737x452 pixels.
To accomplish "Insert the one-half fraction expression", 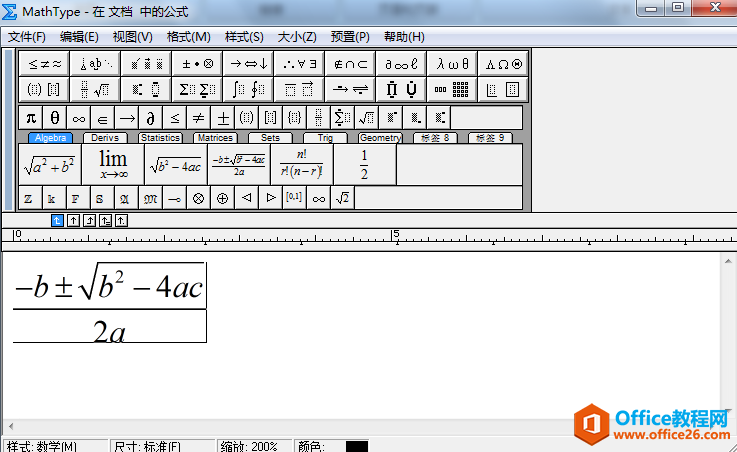I will [364, 164].
